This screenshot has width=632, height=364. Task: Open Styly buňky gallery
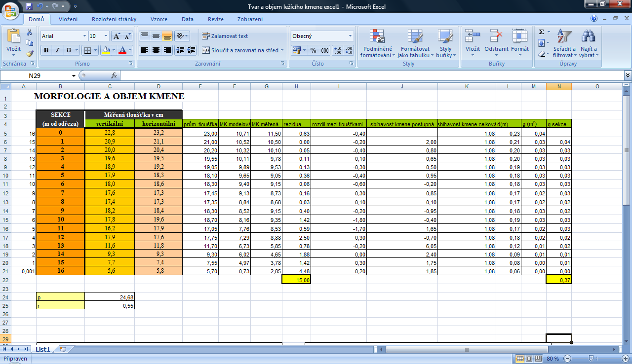(445, 43)
